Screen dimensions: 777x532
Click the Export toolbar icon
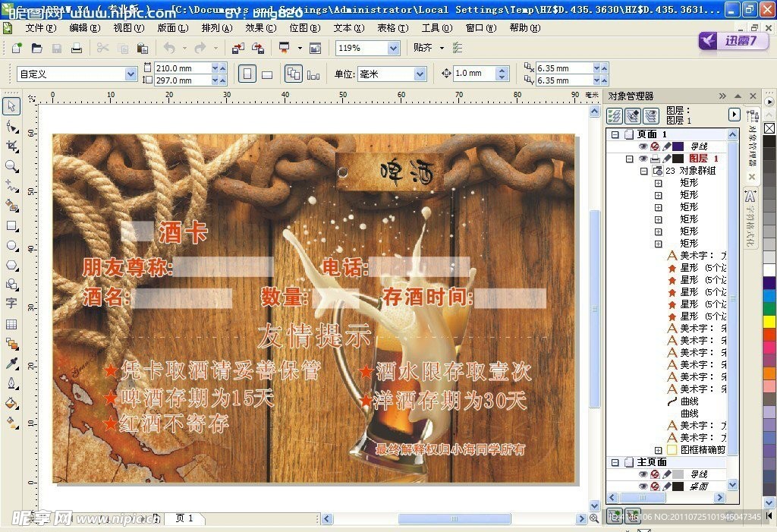click(x=258, y=48)
